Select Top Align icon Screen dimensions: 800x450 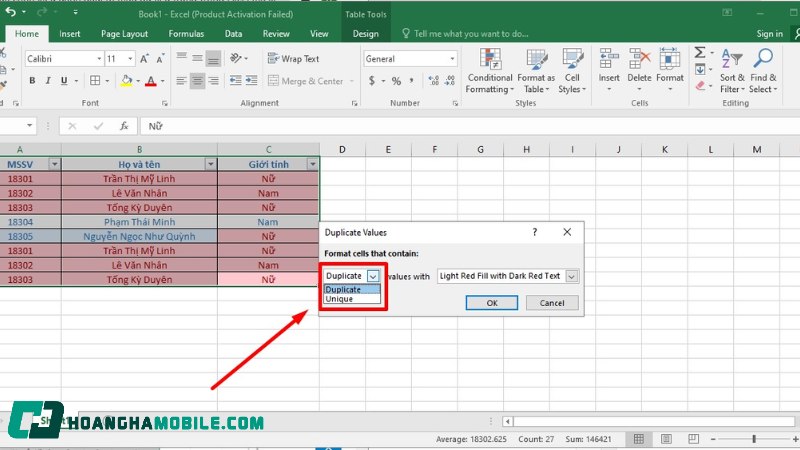(x=182, y=58)
